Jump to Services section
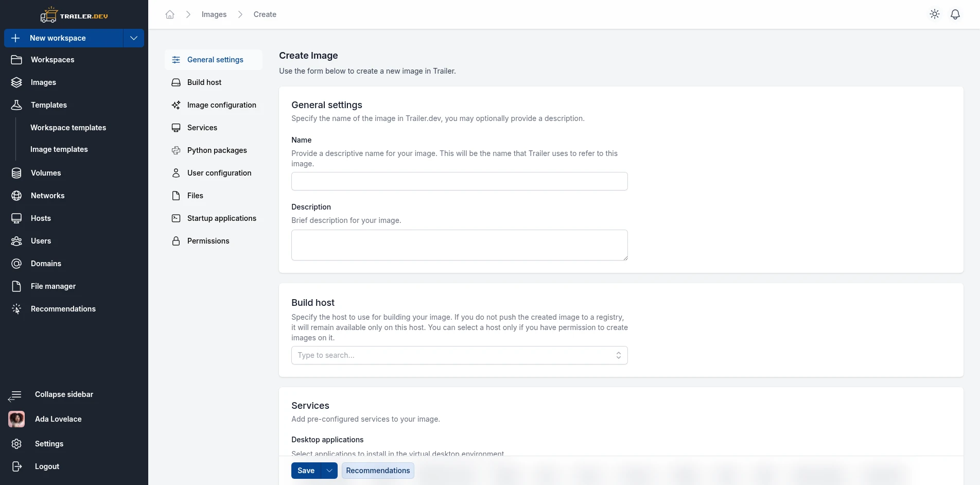Screen dimensions: 980x485 tap(214, 128)
